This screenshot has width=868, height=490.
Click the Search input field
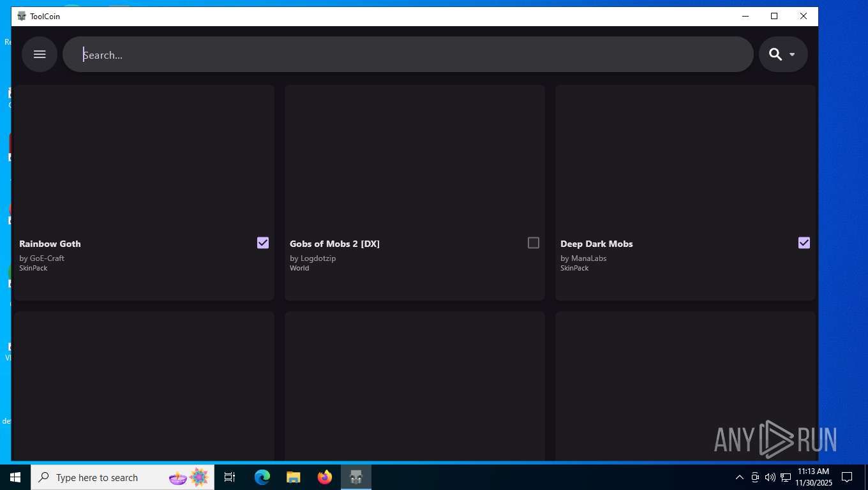(x=408, y=54)
